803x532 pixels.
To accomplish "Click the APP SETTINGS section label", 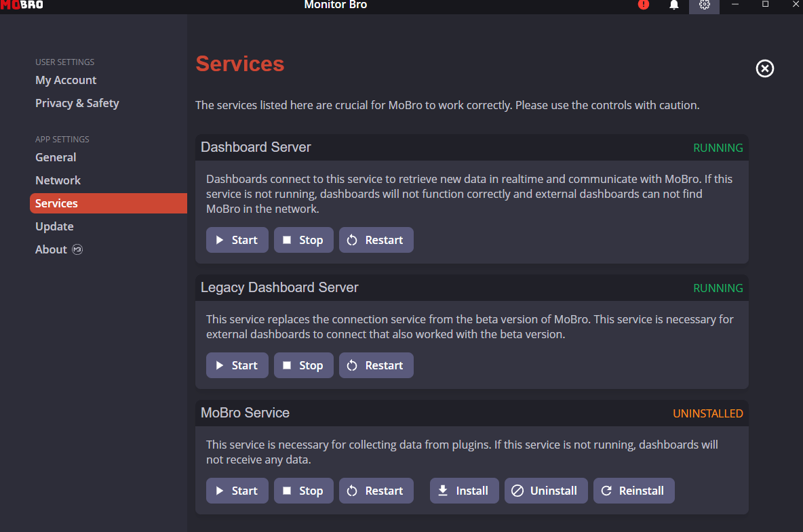I will click(62, 139).
